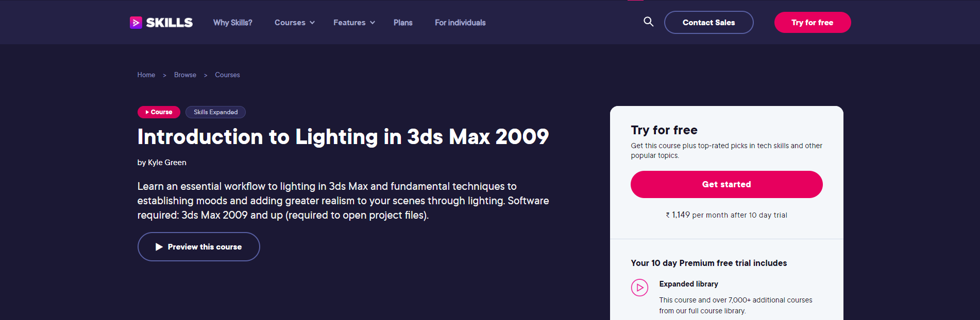The image size is (980, 320).
Task: Click the play icon next to Expanded library
Action: pyautogui.click(x=639, y=288)
